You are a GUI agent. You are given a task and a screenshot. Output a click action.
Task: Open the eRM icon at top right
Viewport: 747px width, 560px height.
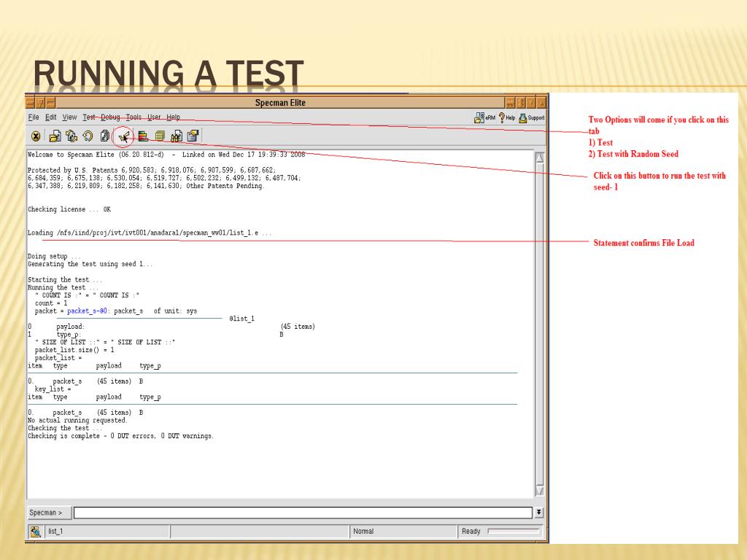[484, 117]
